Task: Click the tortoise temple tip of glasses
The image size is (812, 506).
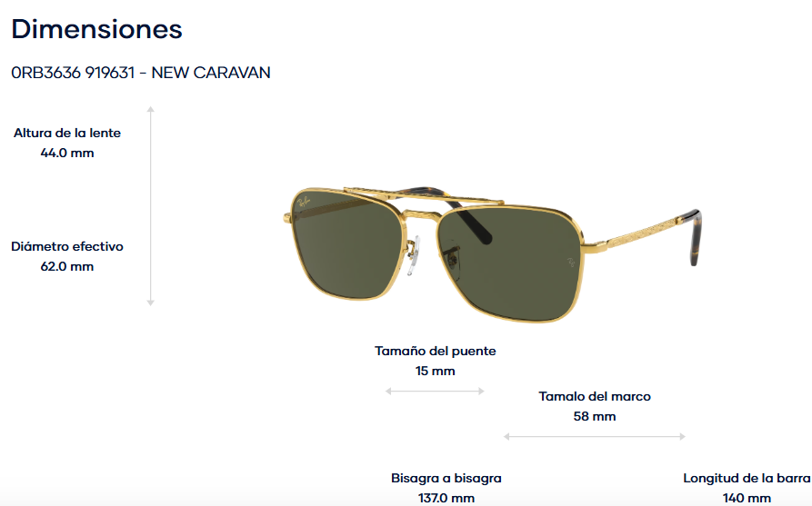Action: pyautogui.click(x=694, y=238)
